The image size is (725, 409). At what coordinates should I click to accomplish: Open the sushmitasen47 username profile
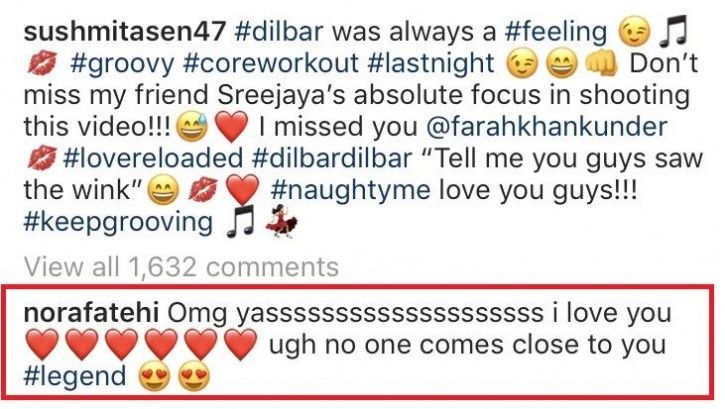tap(124, 31)
